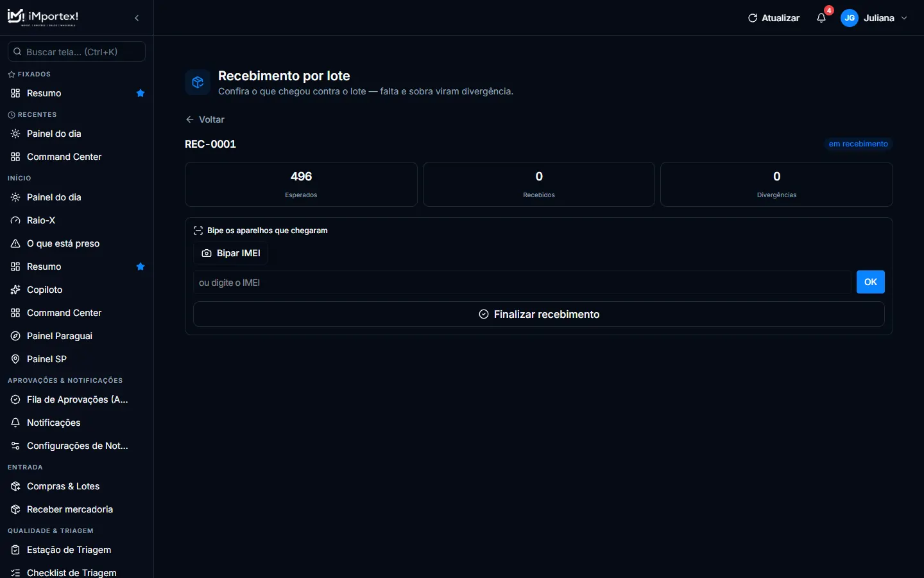Click Command Center grid icon under Início
The image size is (924, 578).
pos(15,313)
